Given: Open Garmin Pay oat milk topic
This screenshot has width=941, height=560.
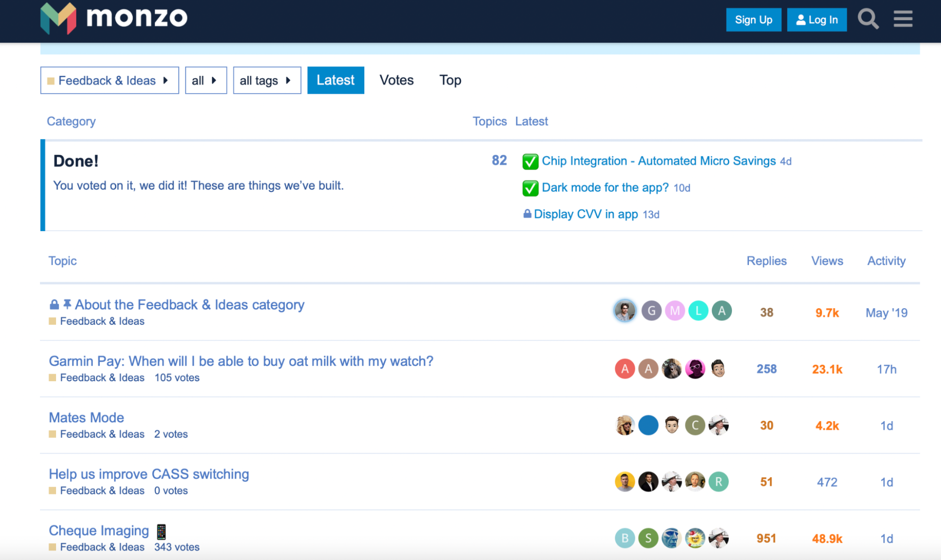Looking at the screenshot, I should point(241,360).
